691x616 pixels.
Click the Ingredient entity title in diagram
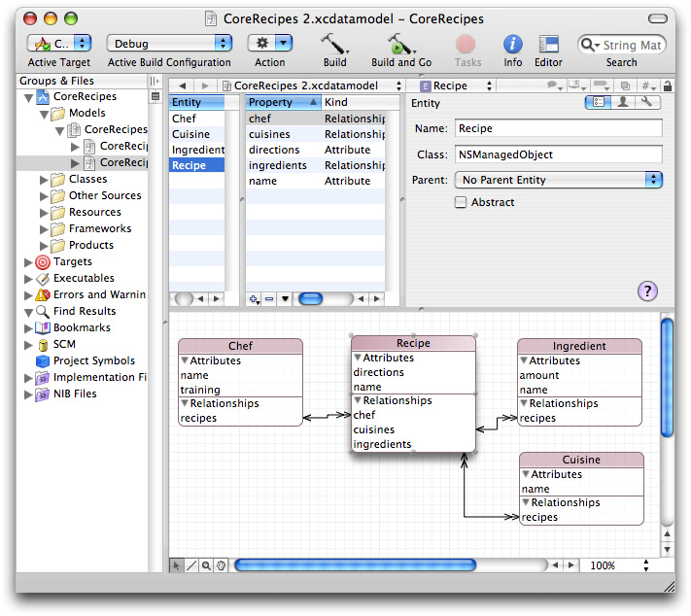[579, 346]
